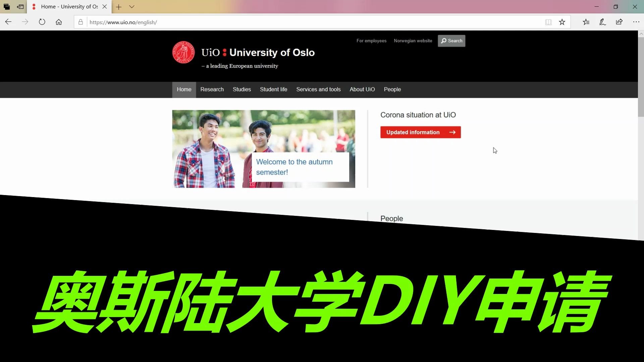Image resolution: width=644 pixels, height=362 pixels.
Task: Add page to favorites with star icon
Action: [x=562, y=22]
